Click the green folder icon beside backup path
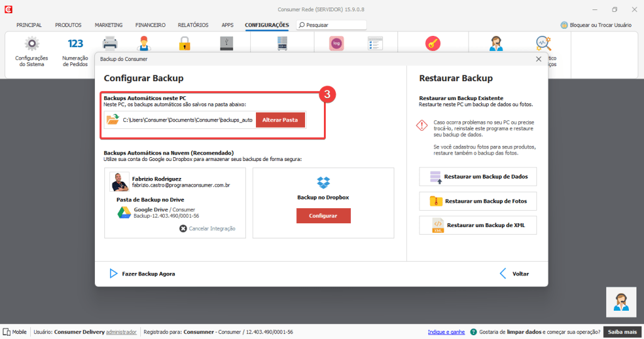This screenshot has width=644, height=339. [113, 119]
